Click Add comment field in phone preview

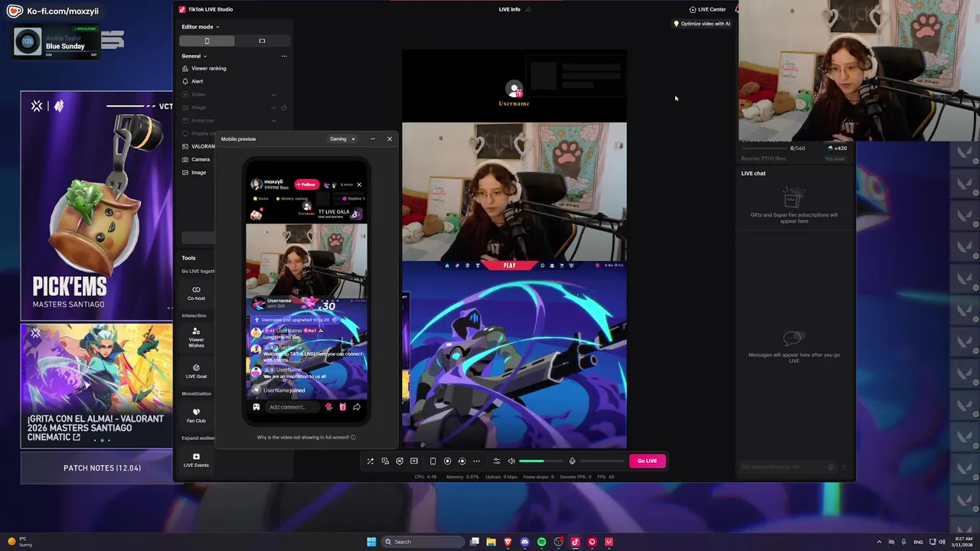293,407
